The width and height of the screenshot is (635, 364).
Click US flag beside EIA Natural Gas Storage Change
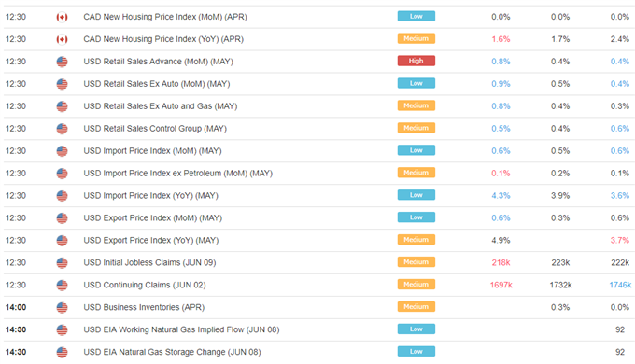point(62,352)
